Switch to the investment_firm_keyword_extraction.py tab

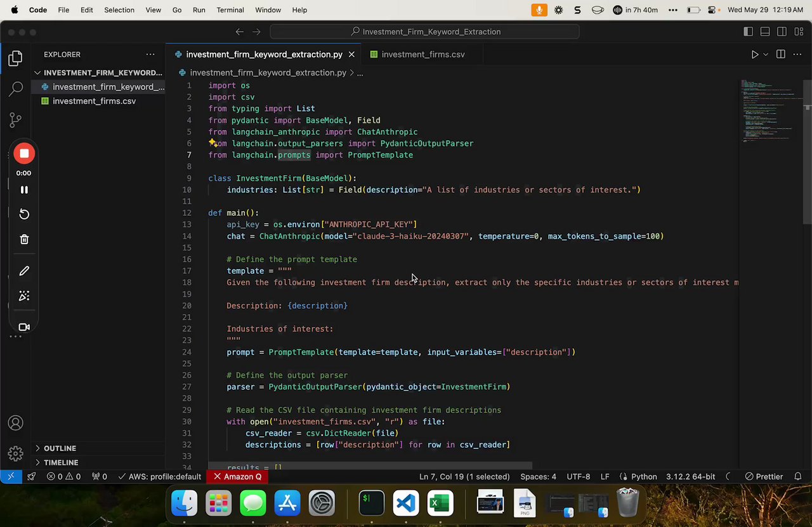point(264,55)
